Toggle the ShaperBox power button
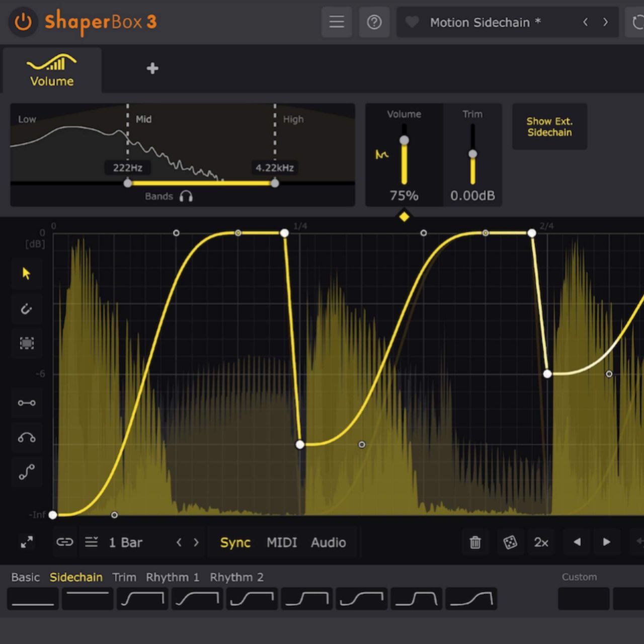Image resolution: width=644 pixels, height=644 pixels. point(23,22)
